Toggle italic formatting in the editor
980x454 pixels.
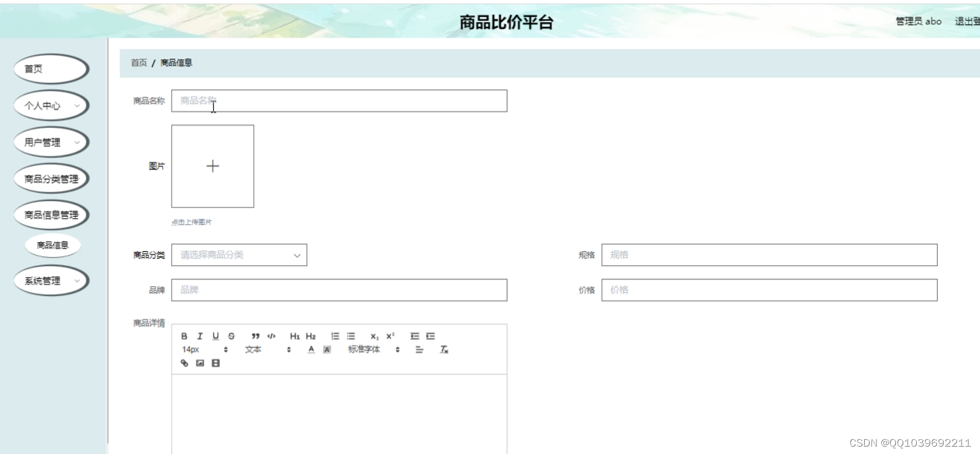pos(200,336)
